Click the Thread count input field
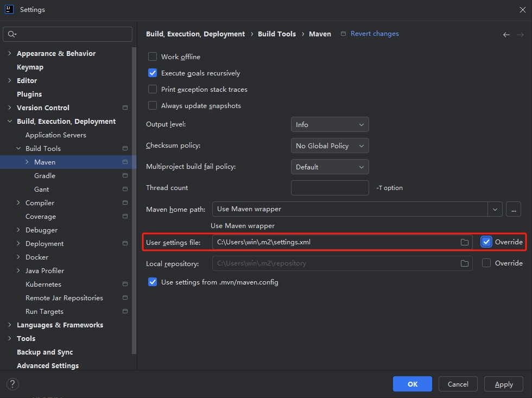The width and height of the screenshot is (532, 398). click(330, 188)
